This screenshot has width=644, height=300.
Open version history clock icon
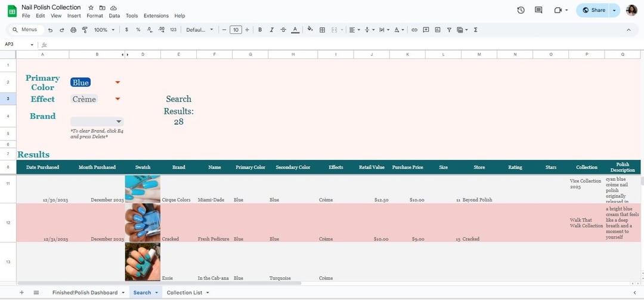[521, 10]
